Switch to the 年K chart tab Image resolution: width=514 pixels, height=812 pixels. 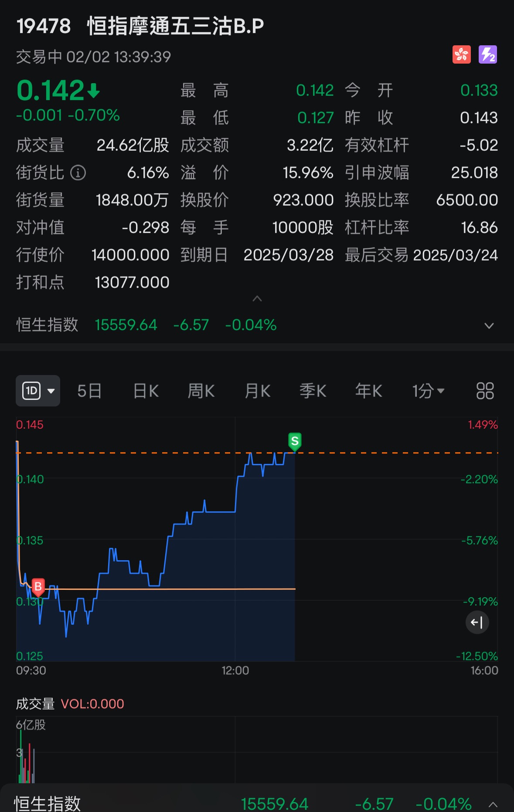[369, 391]
